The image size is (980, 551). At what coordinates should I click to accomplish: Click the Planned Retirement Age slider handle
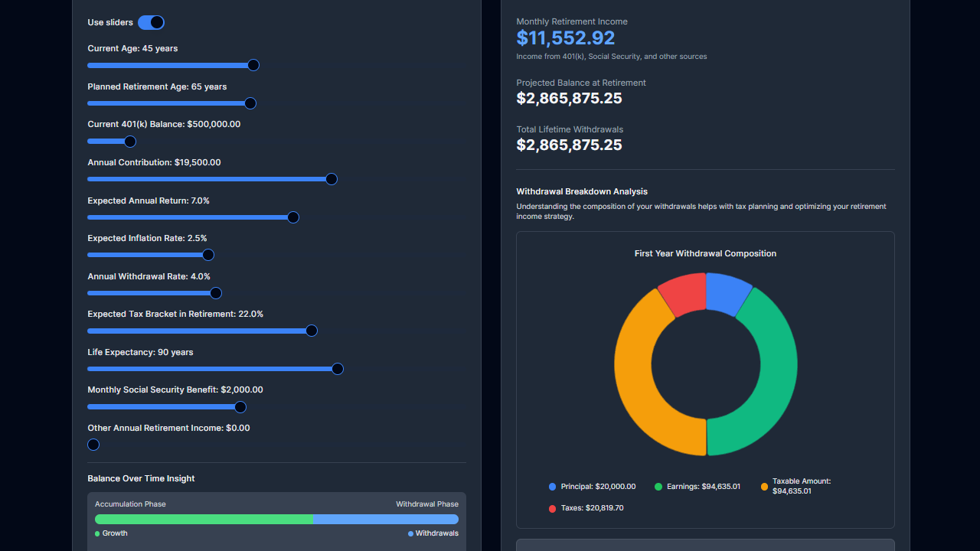(250, 103)
